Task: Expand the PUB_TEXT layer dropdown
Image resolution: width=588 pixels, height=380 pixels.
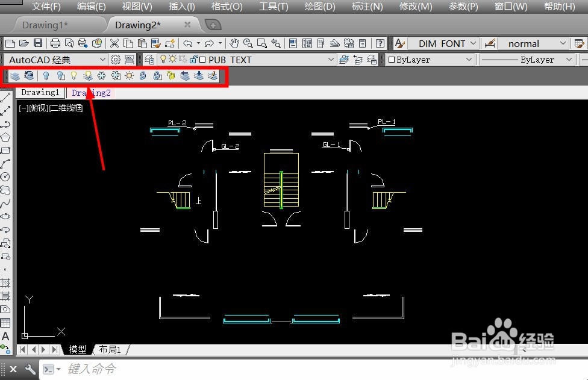Action: pos(331,59)
